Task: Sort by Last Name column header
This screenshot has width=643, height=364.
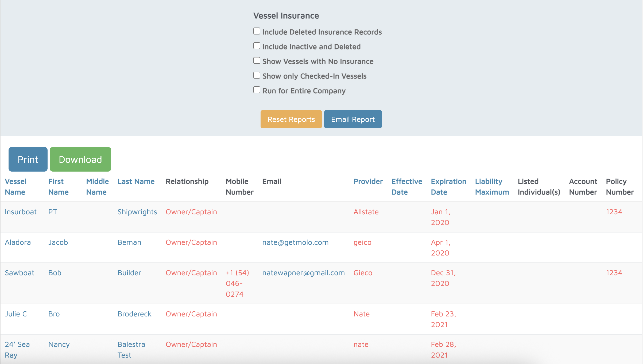Action: tap(136, 181)
